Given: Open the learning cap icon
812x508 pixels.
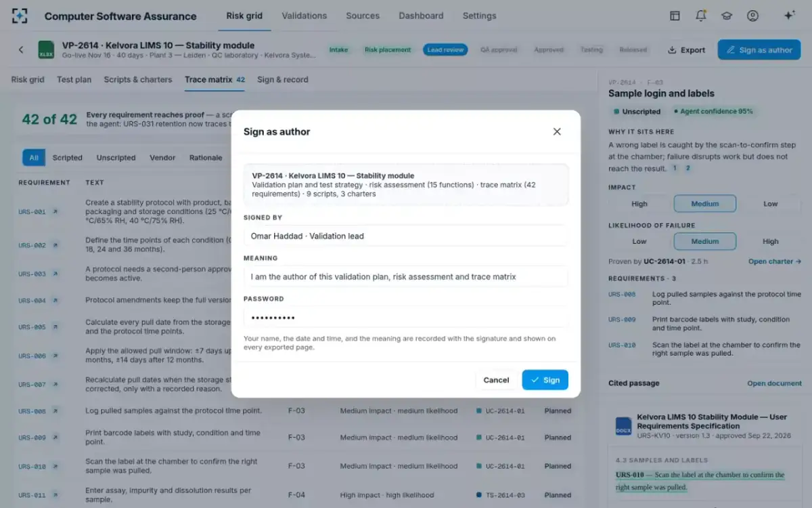Looking at the screenshot, I should coord(727,16).
